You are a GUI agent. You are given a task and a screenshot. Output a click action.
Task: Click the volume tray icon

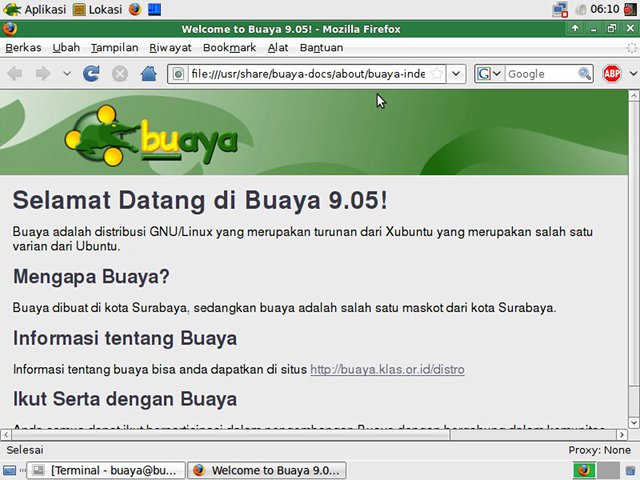(x=581, y=9)
